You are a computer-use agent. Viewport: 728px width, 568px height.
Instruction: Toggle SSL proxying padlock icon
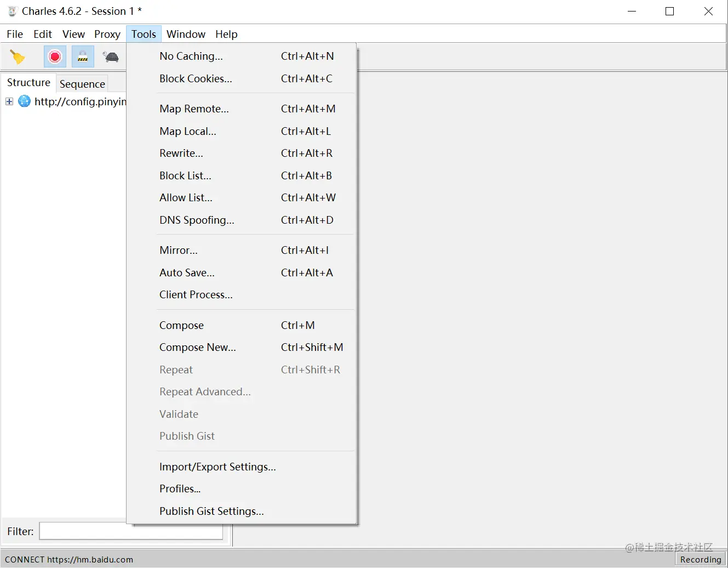tap(83, 56)
